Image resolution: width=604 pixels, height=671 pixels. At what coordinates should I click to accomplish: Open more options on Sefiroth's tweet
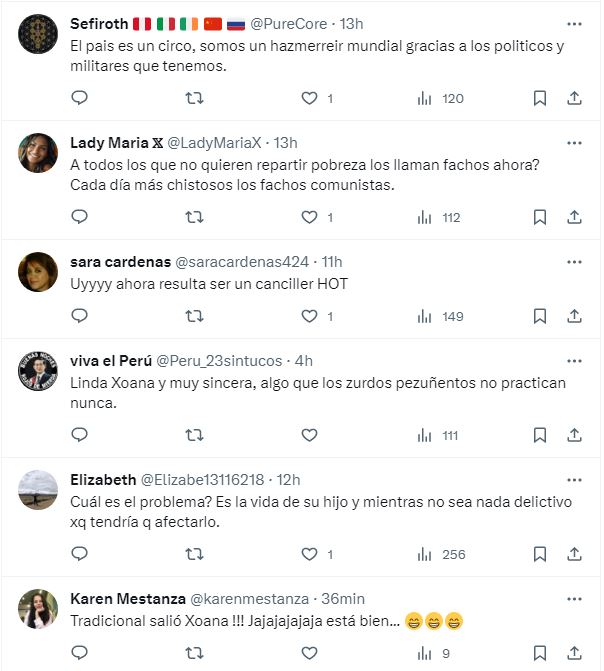point(574,23)
